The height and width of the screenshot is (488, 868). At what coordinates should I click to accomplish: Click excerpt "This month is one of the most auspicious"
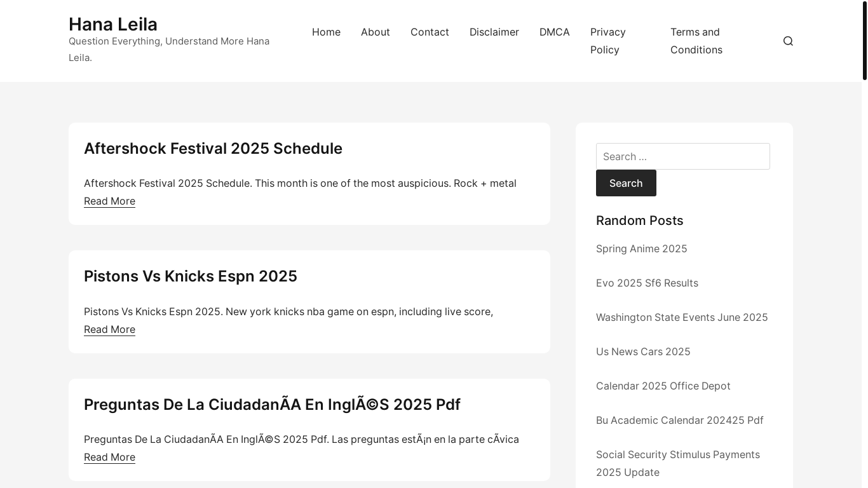353,183
